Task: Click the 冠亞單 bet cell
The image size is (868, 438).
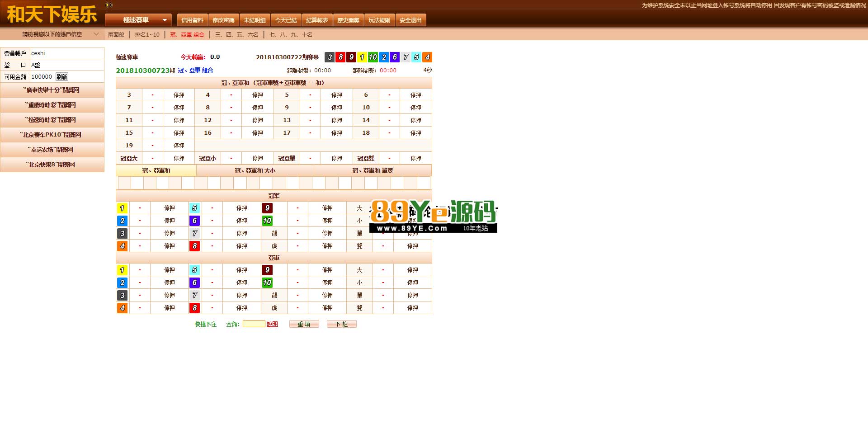Action: tap(287, 158)
